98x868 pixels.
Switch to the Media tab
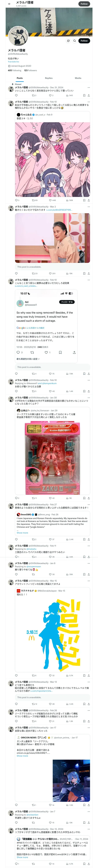78,78
